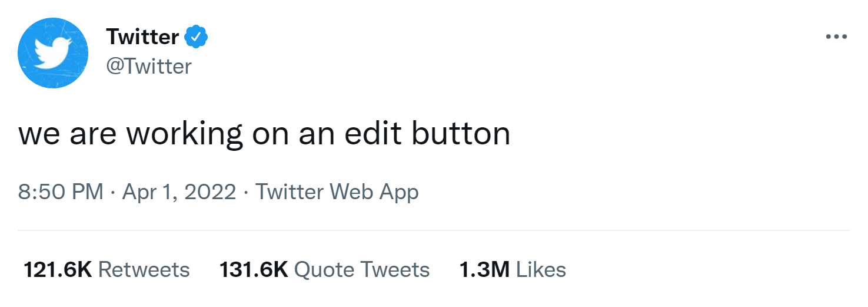Image resolution: width=868 pixels, height=307 pixels.
Task: Click the 8:50 PM timestamp
Action: [x=61, y=192]
